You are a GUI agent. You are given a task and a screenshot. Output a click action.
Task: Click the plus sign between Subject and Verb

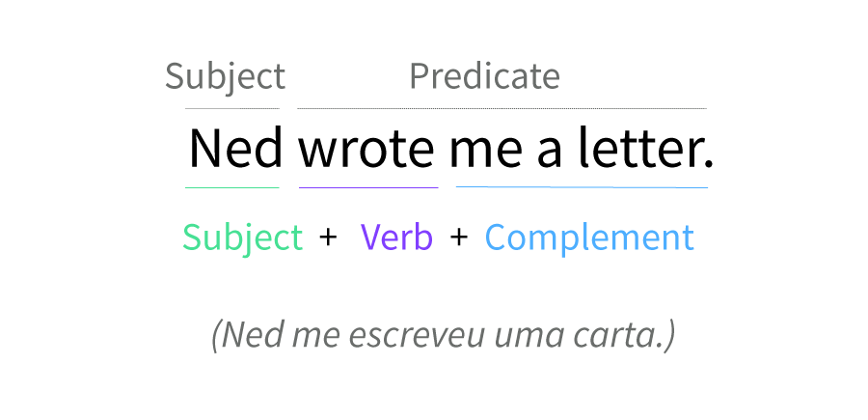click(329, 237)
